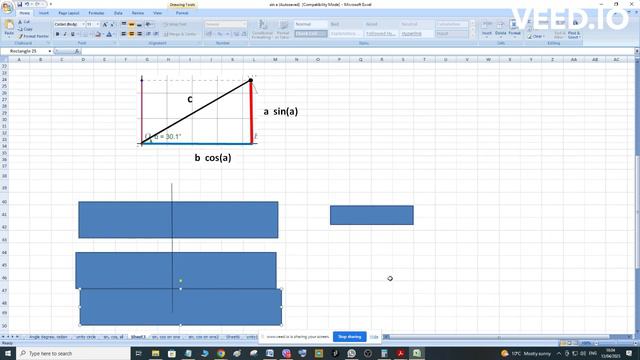640x360 pixels.
Task: Open Adobe Acrobat from the taskbar
Action: 400,353
